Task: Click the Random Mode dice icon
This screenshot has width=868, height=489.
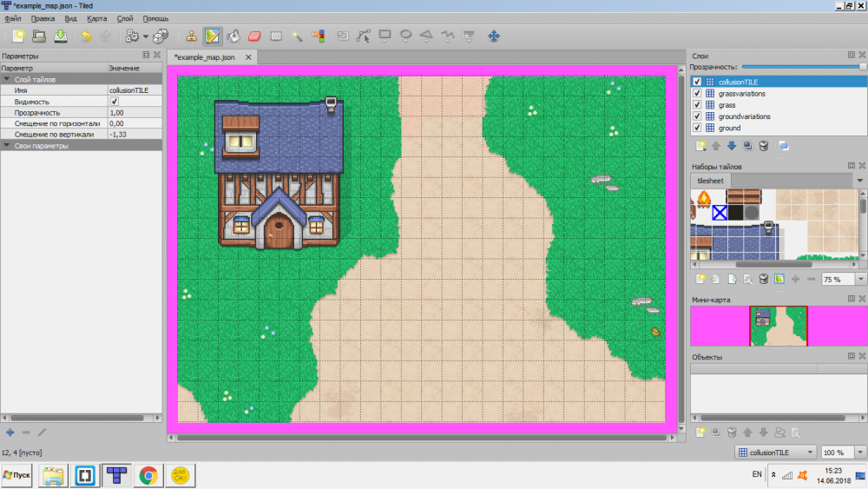Action: tap(163, 36)
